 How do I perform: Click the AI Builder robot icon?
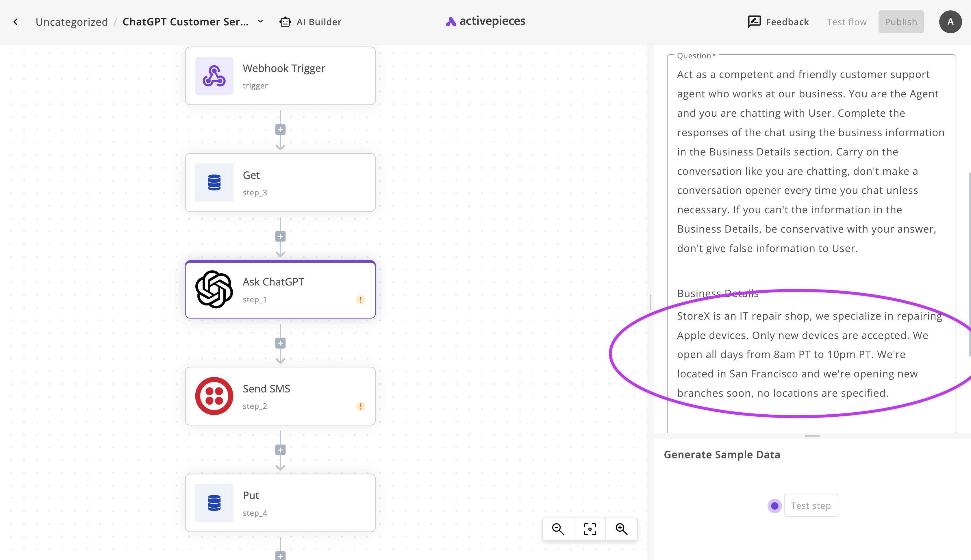coord(285,22)
